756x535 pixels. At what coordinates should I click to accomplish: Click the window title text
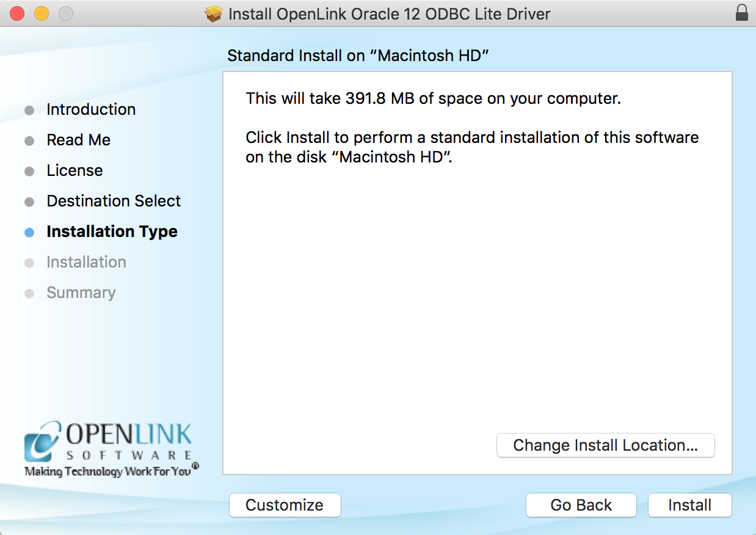389,13
